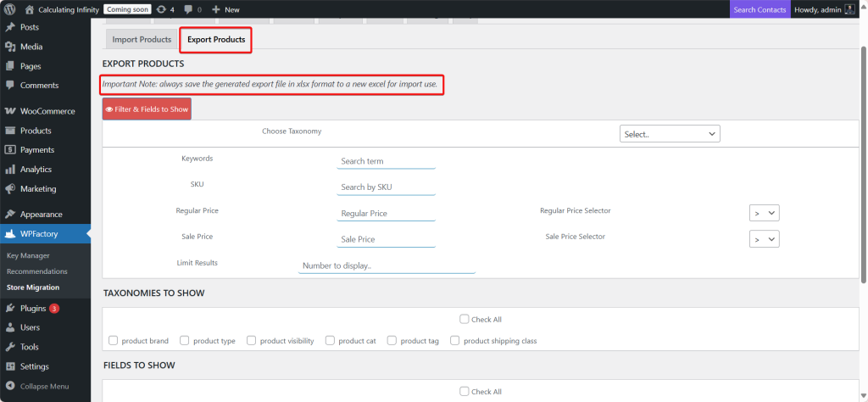Focus the Search by SKU input field

[x=386, y=187]
